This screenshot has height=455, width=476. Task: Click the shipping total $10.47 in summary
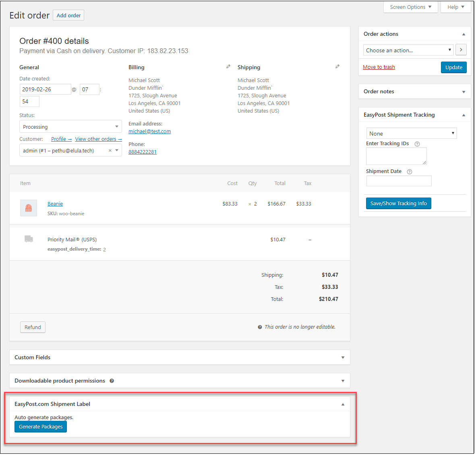coord(330,275)
